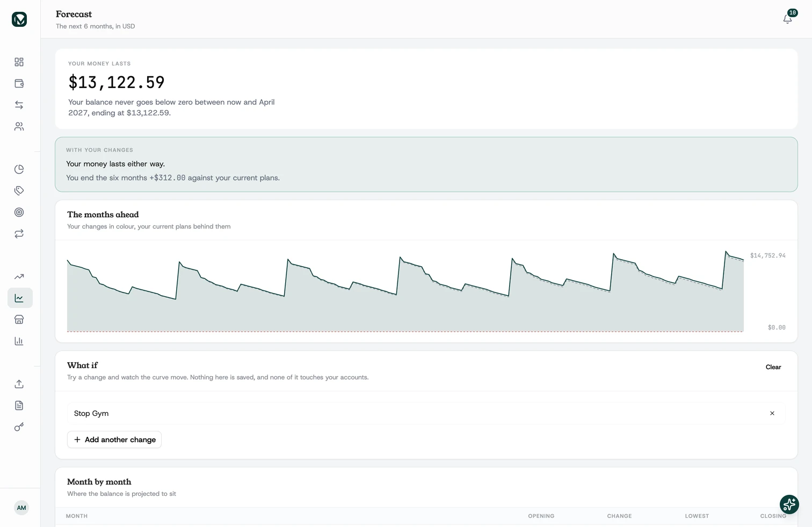Click Add another change button
The image size is (812, 527).
(x=114, y=440)
